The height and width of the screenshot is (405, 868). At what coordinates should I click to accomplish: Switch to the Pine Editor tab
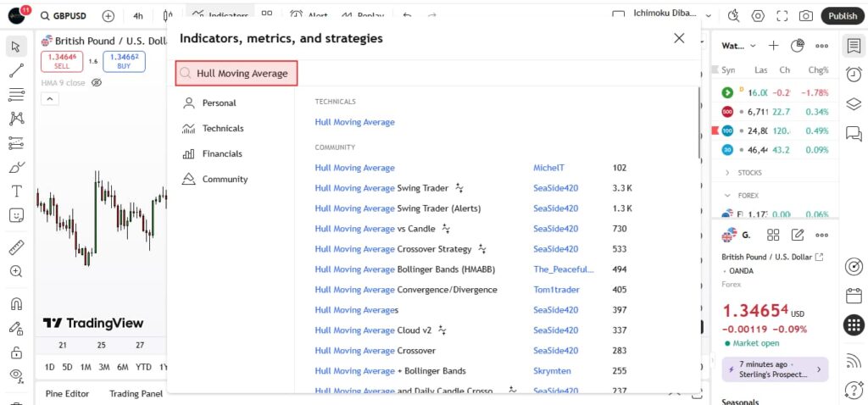pyautogui.click(x=67, y=393)
